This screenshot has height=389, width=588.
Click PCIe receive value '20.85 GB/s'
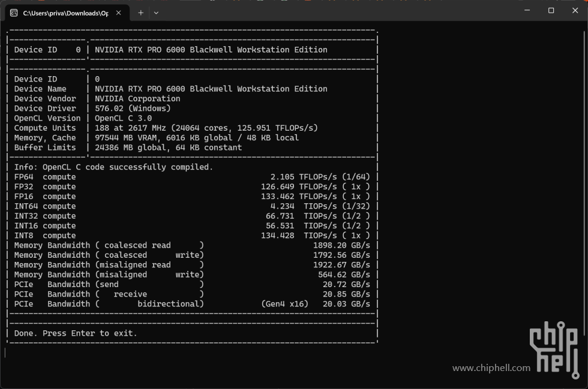347,294
